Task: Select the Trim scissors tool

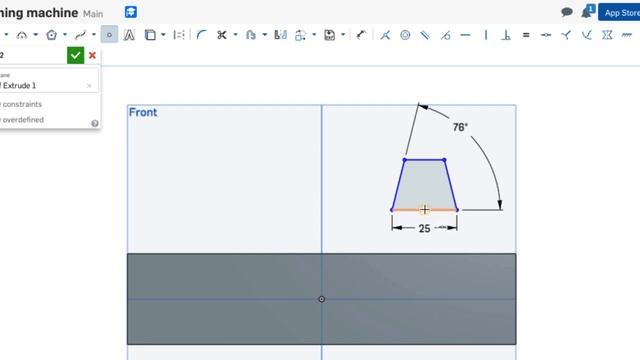Action: tap(222, 35)
